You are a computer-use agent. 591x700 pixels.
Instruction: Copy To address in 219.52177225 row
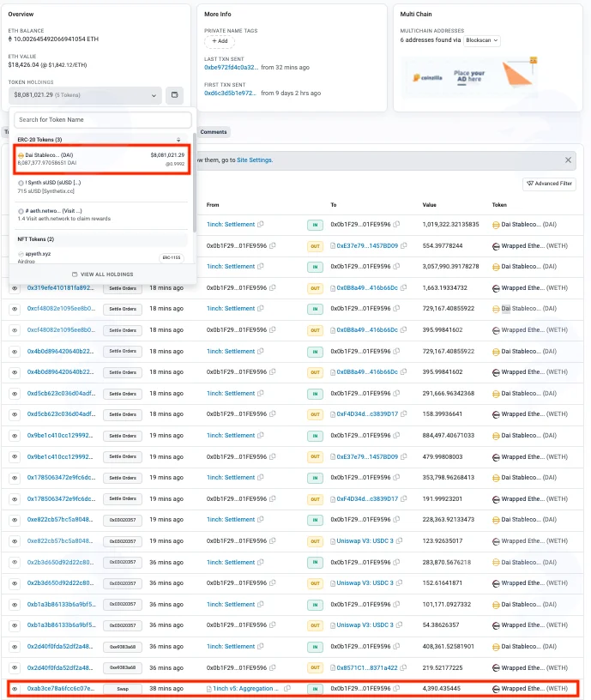[x=403, y=668]
